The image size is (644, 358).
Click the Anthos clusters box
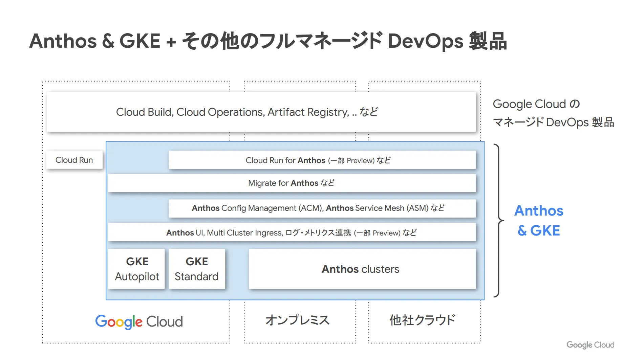click(362, 269)
